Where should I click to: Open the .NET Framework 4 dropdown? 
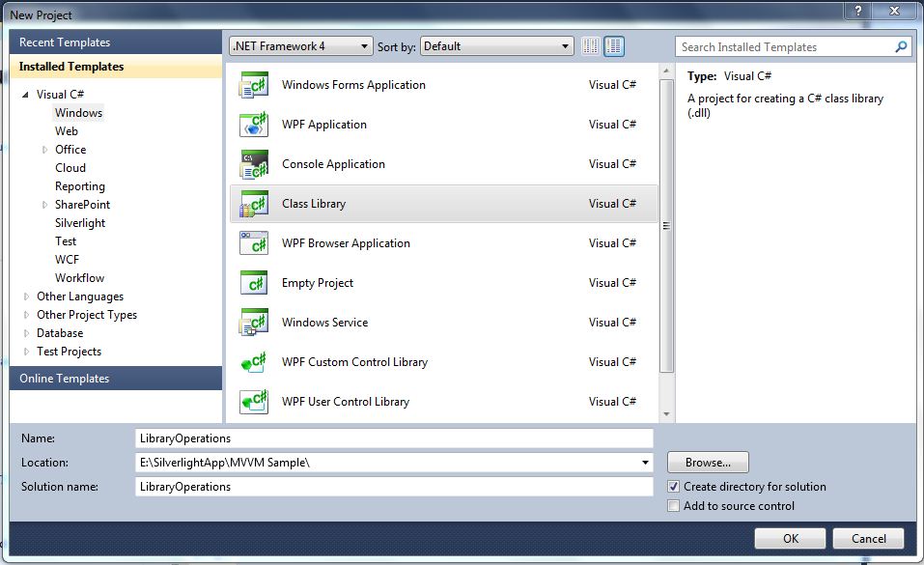coord(300,46)
